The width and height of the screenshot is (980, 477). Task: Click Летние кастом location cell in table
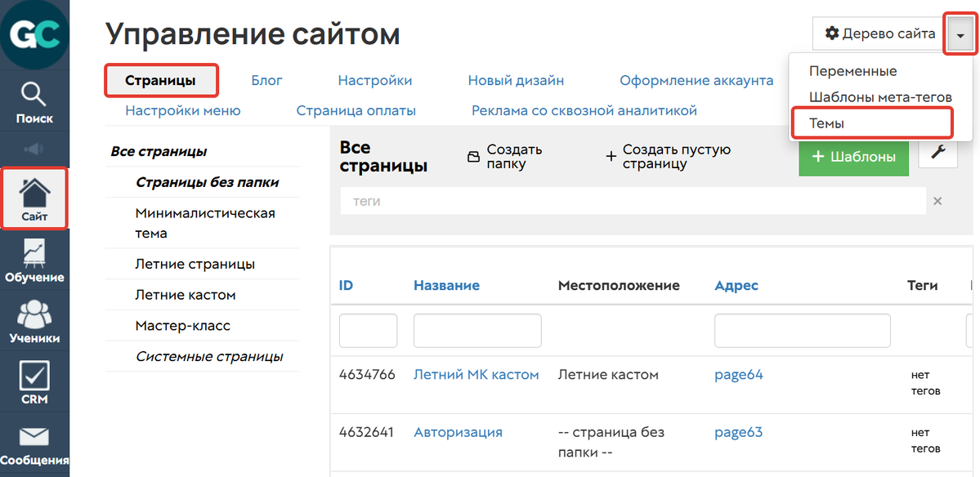(x=608, y=375)
